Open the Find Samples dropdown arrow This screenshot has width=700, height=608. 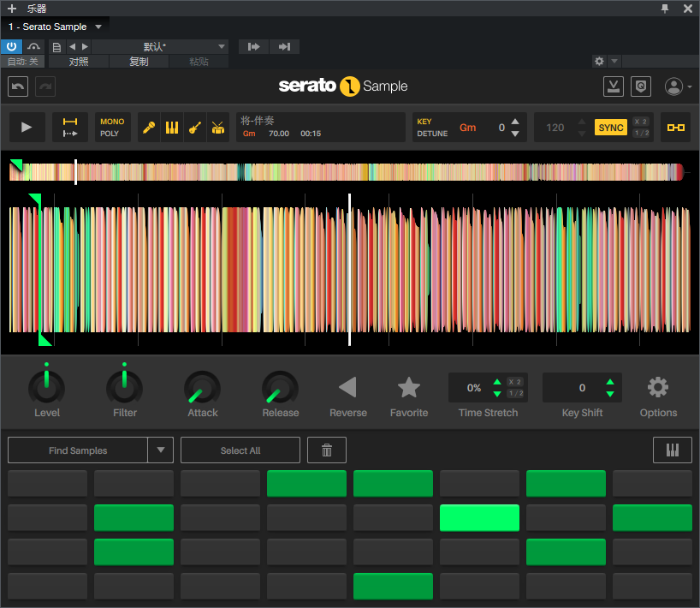tap(161, 450)
